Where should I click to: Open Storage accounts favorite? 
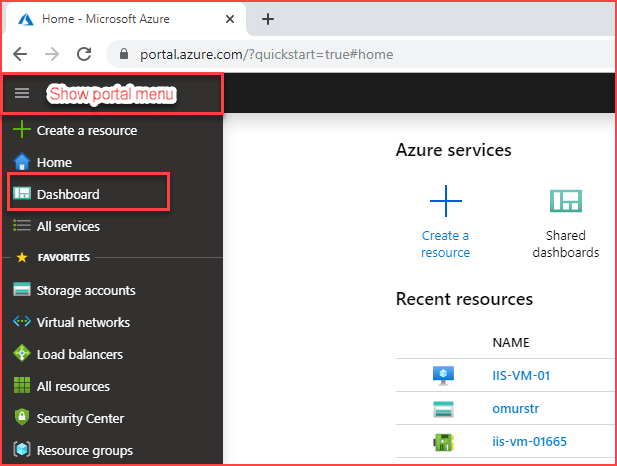point(86,290)
